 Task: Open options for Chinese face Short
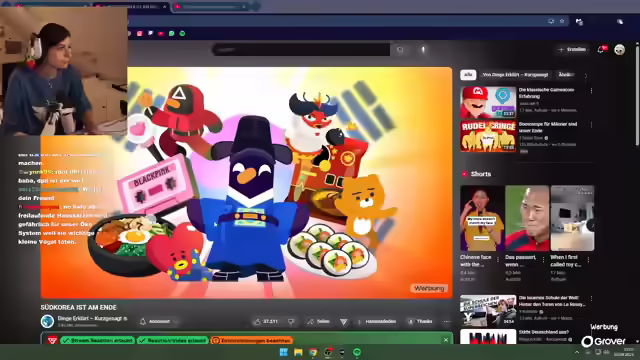(x=498, y=260)
